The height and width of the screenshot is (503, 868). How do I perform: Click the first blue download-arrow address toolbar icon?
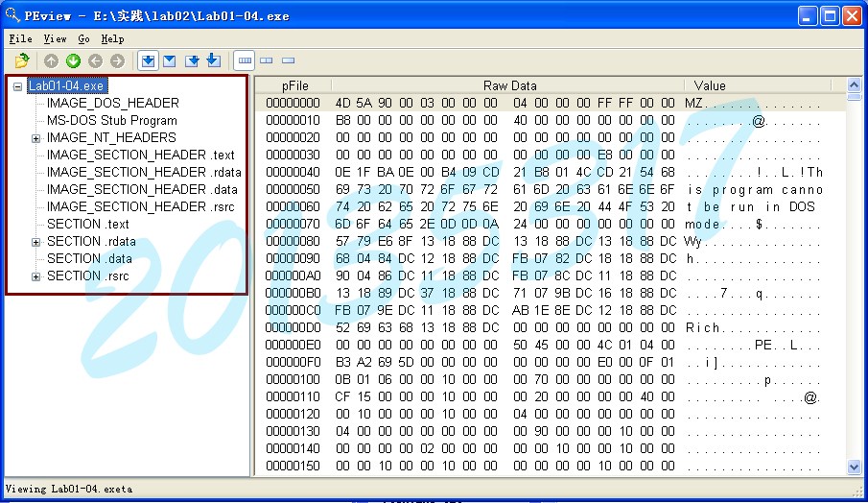click(148, 60)
